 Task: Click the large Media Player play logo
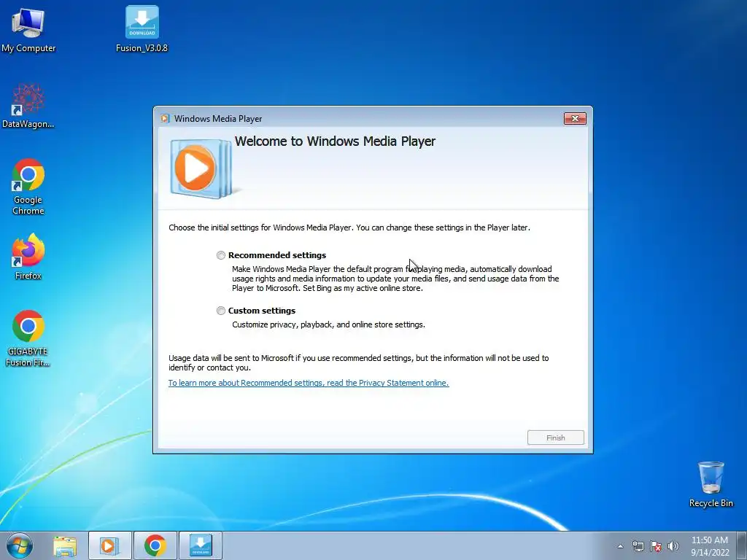click(201, 168)
